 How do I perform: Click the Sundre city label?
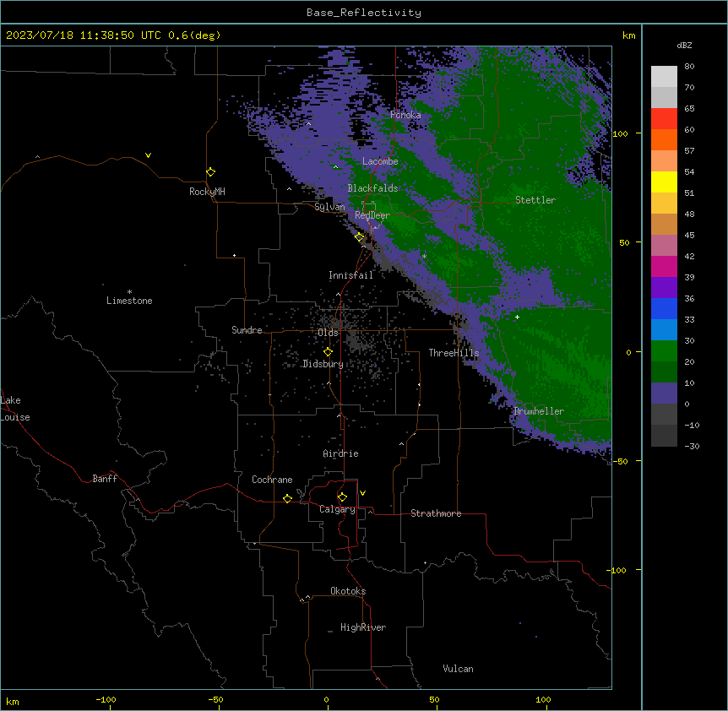pos(247,330)
